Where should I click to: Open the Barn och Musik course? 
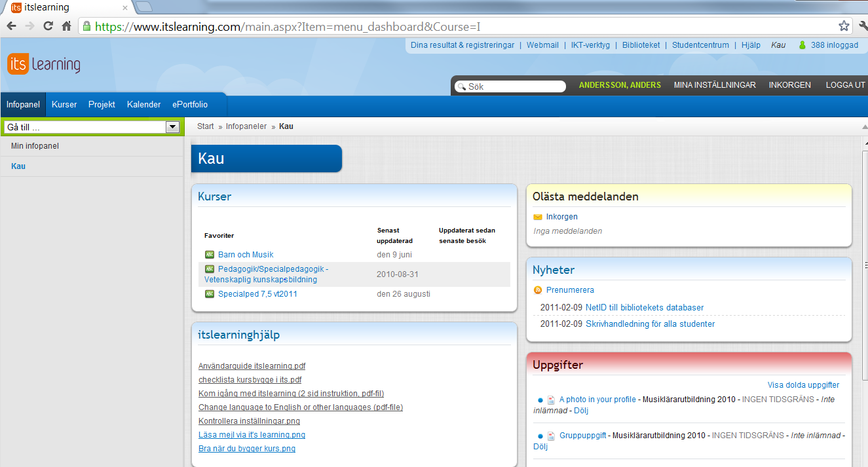pyautogui.click(x=246, y=255)
